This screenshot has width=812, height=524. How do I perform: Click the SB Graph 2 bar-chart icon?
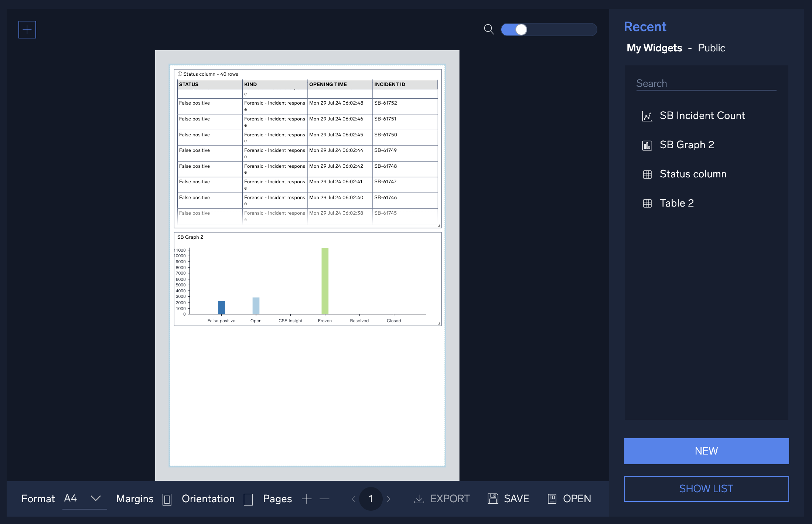[x=647, y=145]
